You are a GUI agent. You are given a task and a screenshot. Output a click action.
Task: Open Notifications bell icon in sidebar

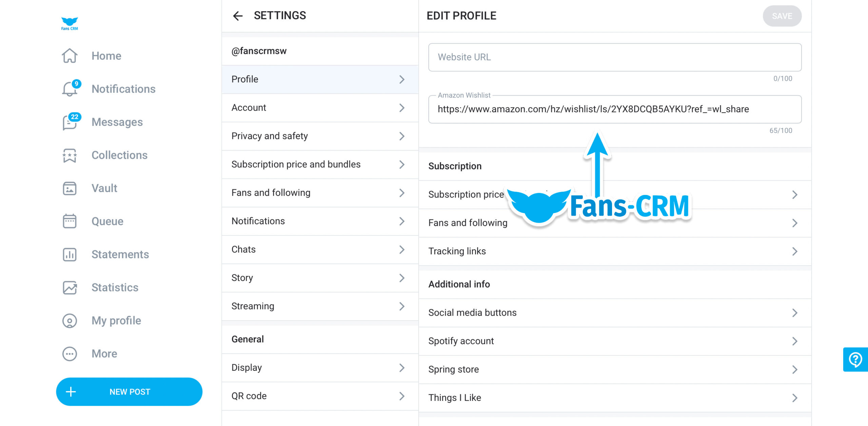click(x=70, y=89)
